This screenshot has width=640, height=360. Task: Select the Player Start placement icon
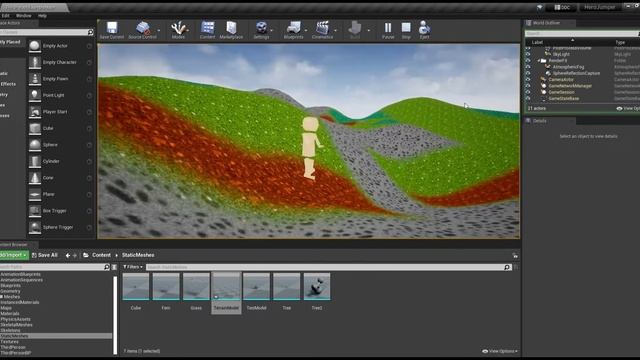[35, 112]
